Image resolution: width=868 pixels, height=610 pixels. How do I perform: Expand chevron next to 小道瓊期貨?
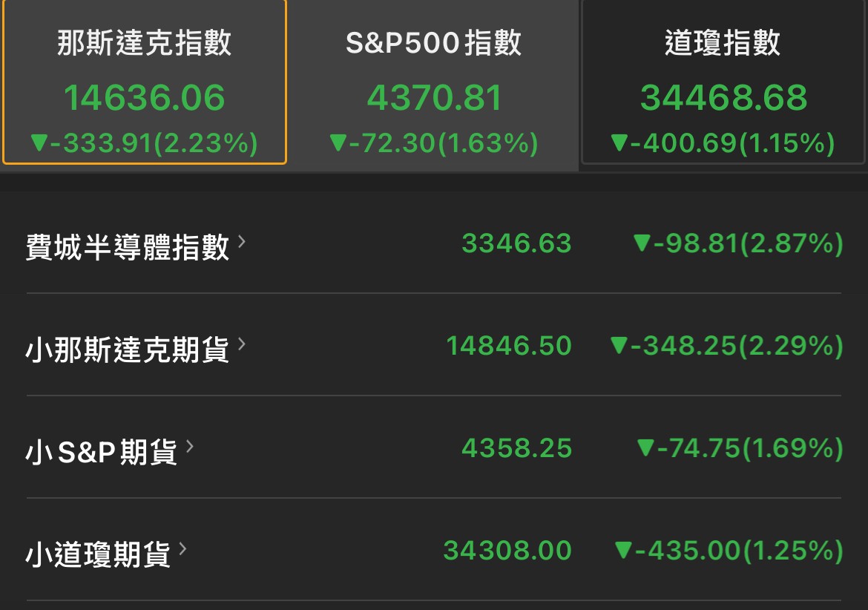183,548
